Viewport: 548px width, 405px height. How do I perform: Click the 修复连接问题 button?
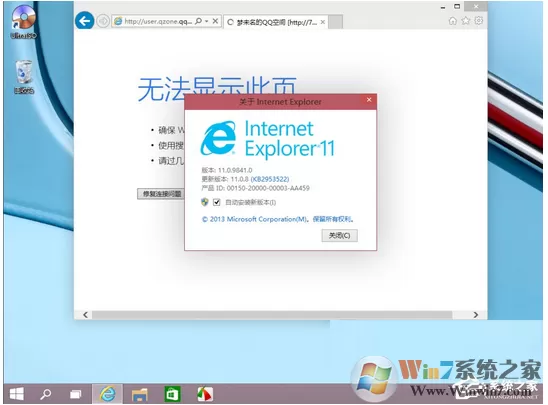coord(161,194)
